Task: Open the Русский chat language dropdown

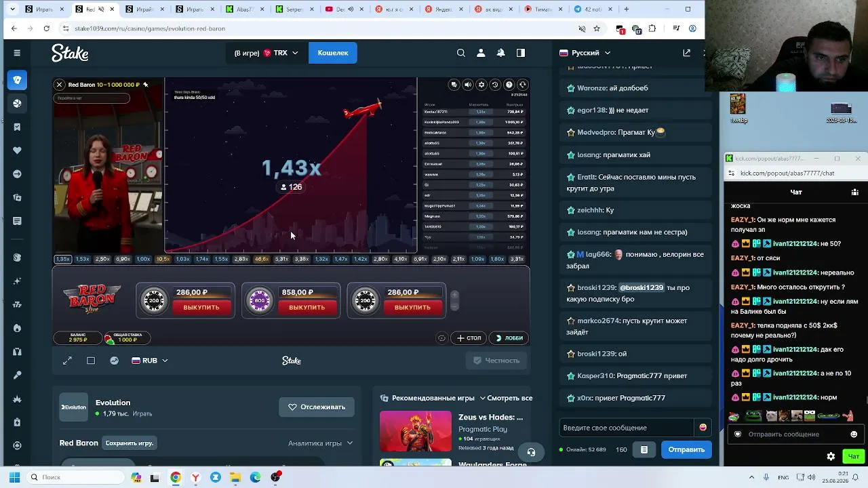Action: (x=585, y=53)
